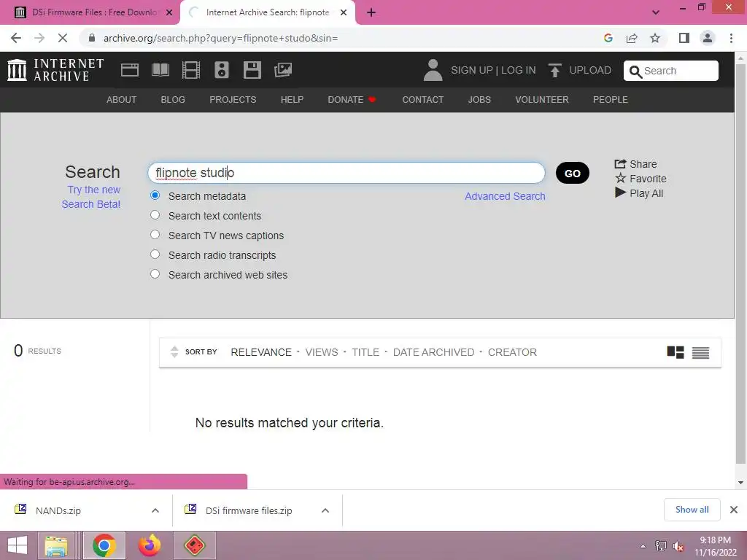Expand the NANDs.zip download options
Screen dimensions: 747x560
coord(155,510)
